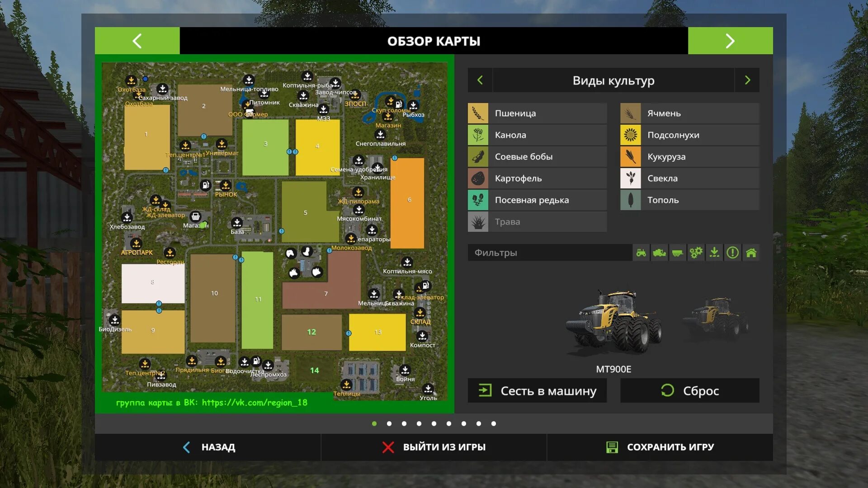
Task: Click СОХРАНИТЬ ИГРУ button
Action: pyautogui.click(x=660, y=447)
